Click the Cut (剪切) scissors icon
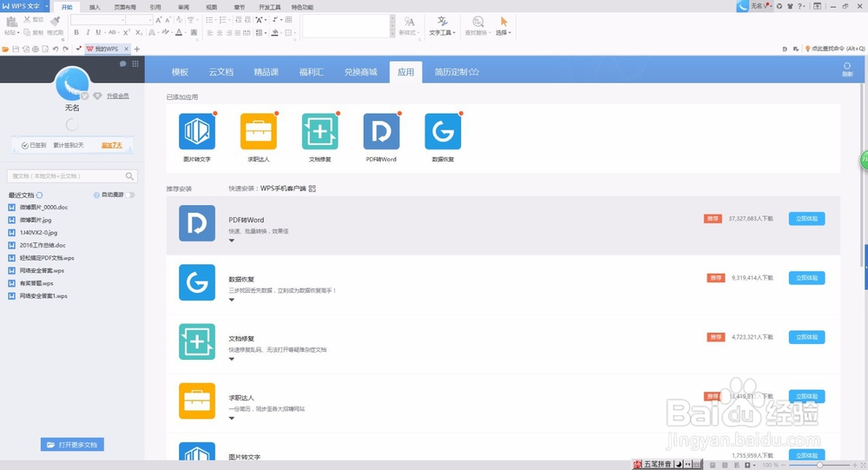This screenshot has height=470, width=868. [x=27, y=19]
